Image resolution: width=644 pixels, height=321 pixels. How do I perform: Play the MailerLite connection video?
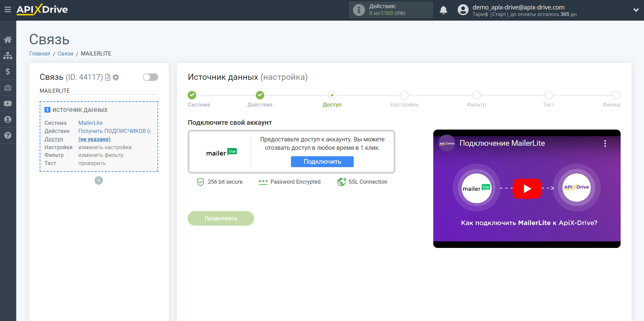pyautogui.click(x=527, y=188)
